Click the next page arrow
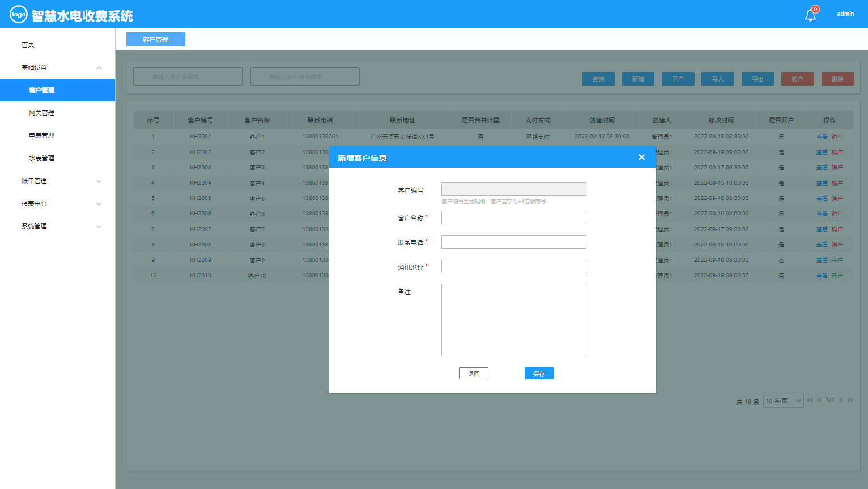Viewport: 868px width, 489px height. [x=841, y=400]
